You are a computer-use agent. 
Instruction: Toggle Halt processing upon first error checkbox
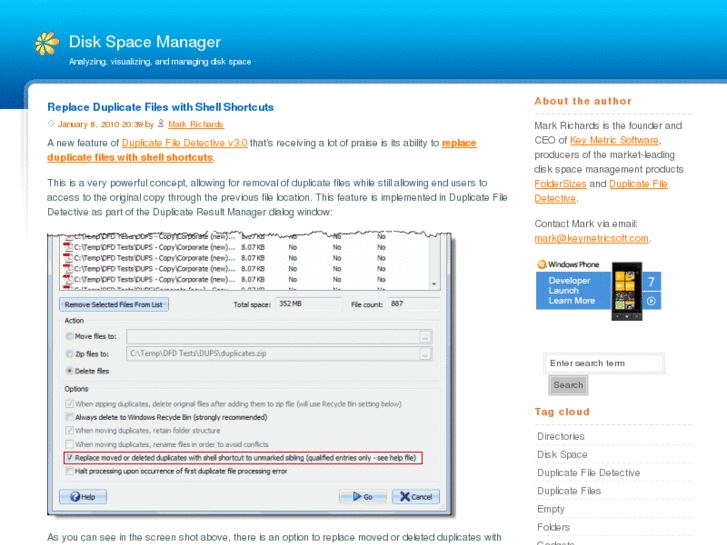click(x=70, y=471)
